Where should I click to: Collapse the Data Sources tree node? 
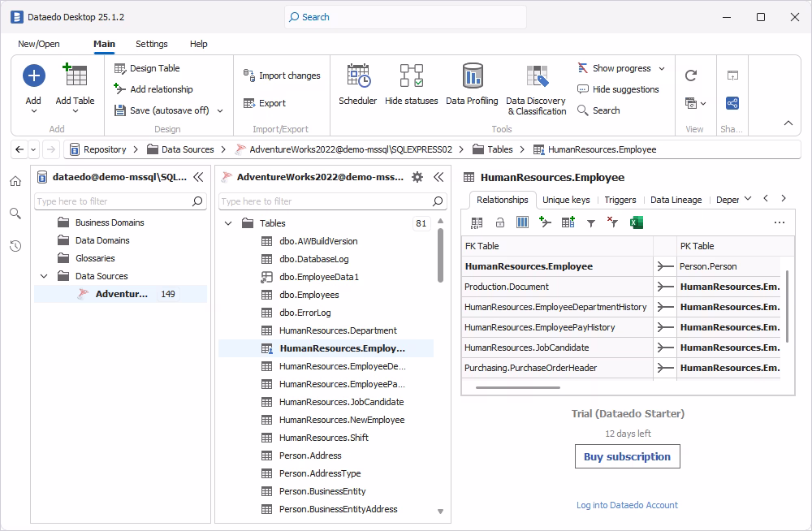(44, 276)
